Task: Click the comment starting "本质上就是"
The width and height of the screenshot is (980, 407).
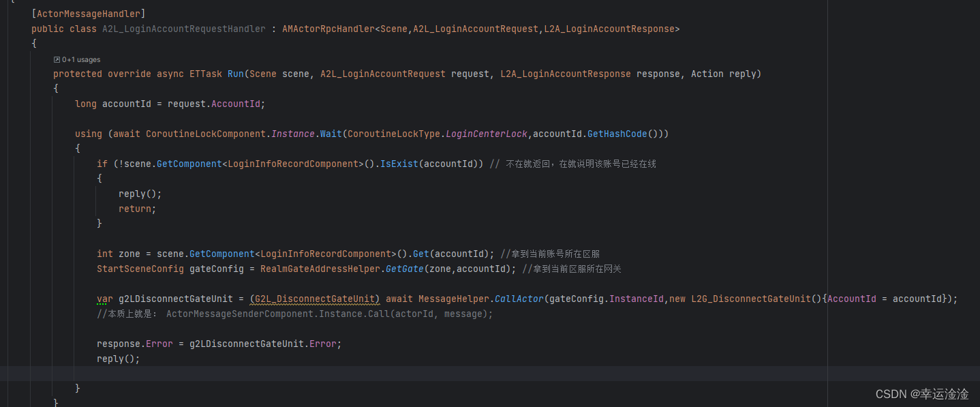Action: [x=294, y=314]
